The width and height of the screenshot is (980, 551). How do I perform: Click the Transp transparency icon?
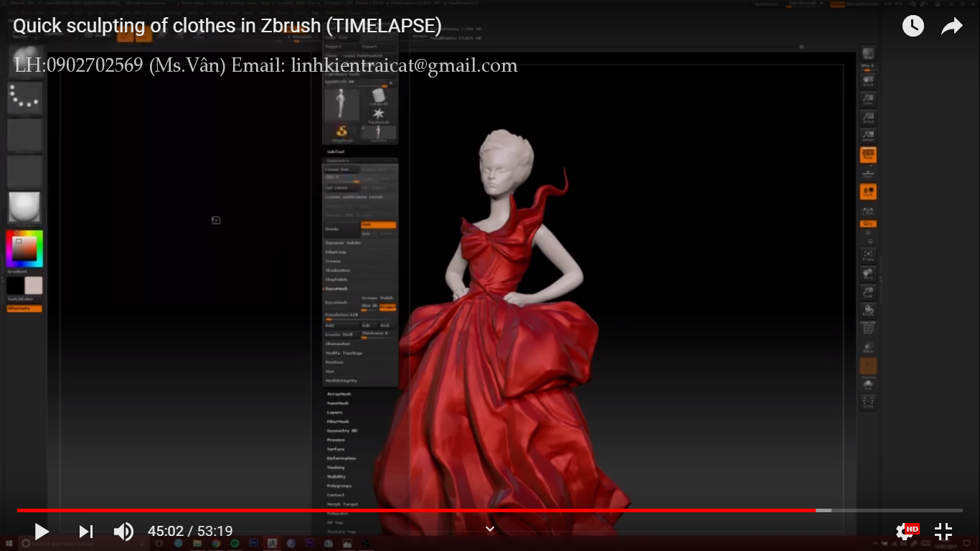868,348
